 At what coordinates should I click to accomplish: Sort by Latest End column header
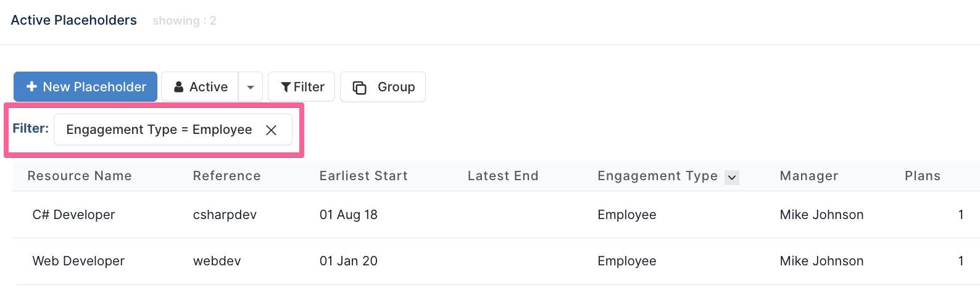point(503,176)
